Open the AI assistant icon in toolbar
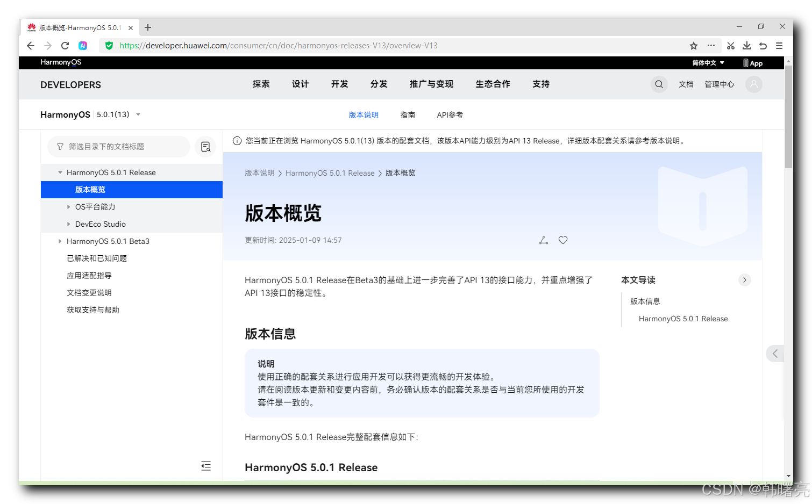The width and height of the screenshot is (812, 504). point(83,46)
